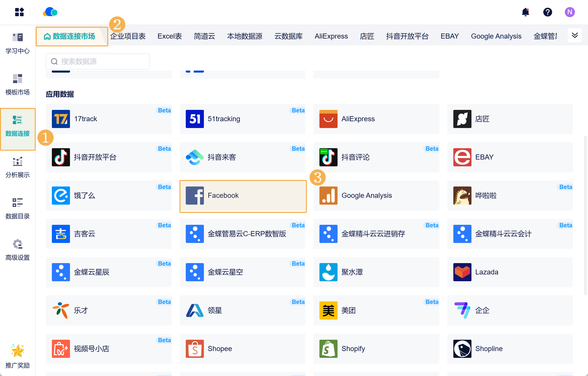
Task: Click the Shopline logo icon
Action: coord(462,349)
